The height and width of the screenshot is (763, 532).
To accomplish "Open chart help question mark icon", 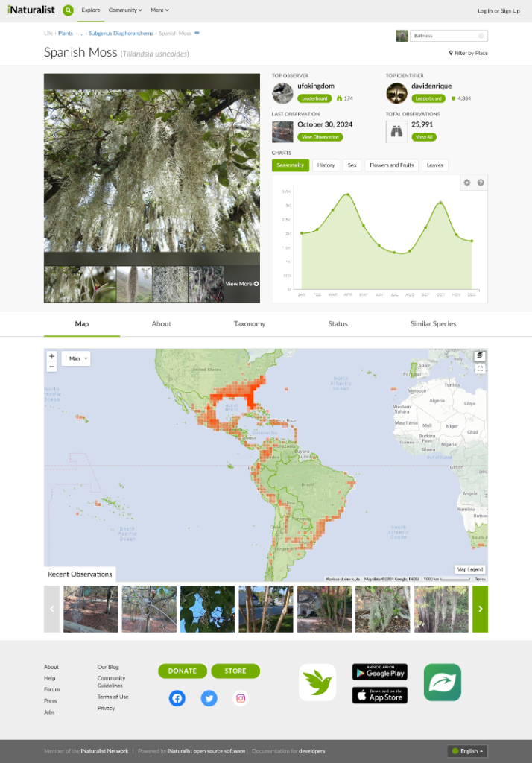I will click(x=481, y=183).
